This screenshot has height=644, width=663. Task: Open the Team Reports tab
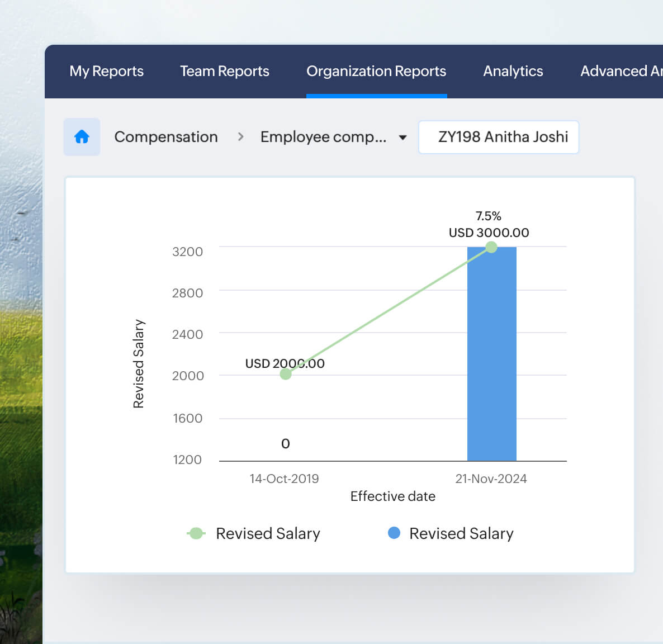pos(224,71)
